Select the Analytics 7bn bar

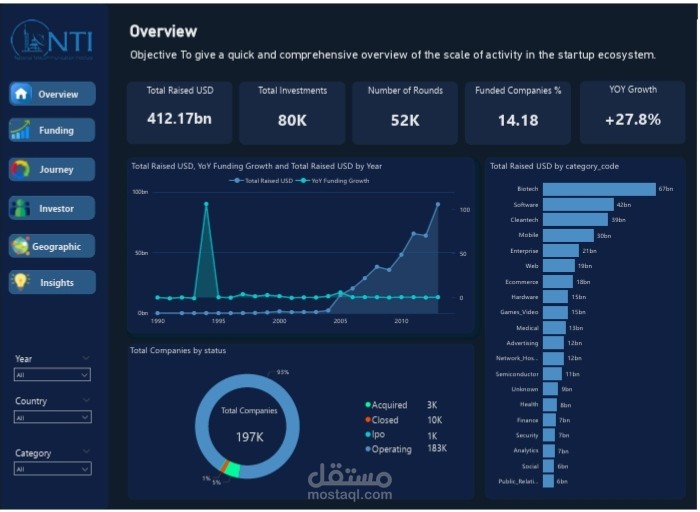click(549, 451)
